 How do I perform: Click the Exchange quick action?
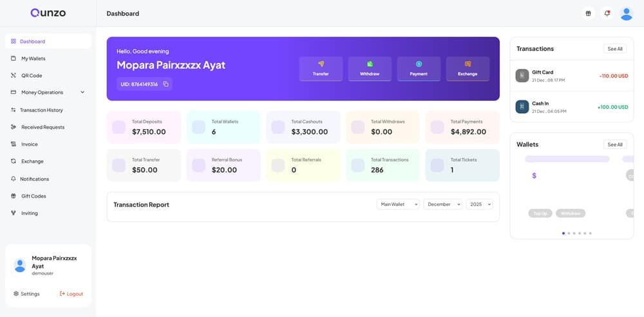tap(468, 69)
